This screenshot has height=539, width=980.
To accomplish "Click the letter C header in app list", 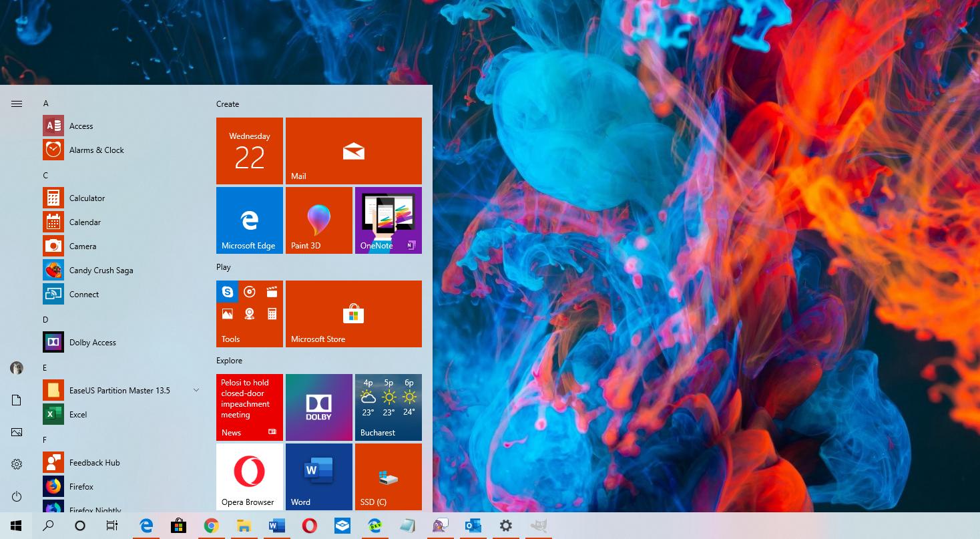I will tap(45, 176).
